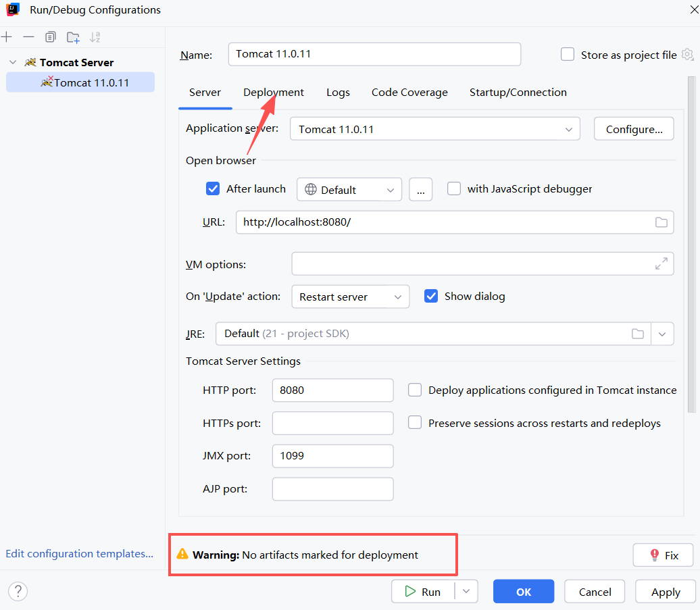
Task: Click the Cancel button
Action: pos(595,591)
